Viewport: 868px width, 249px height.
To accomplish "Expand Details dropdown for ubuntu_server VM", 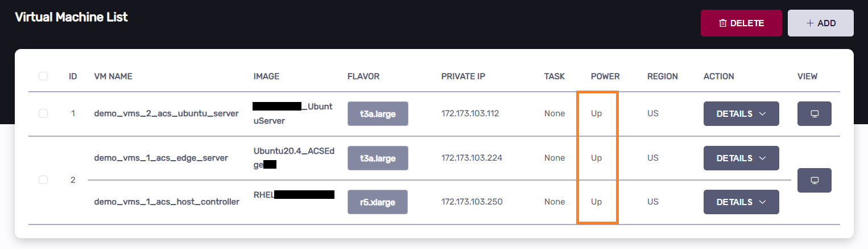I will (741, 113).
